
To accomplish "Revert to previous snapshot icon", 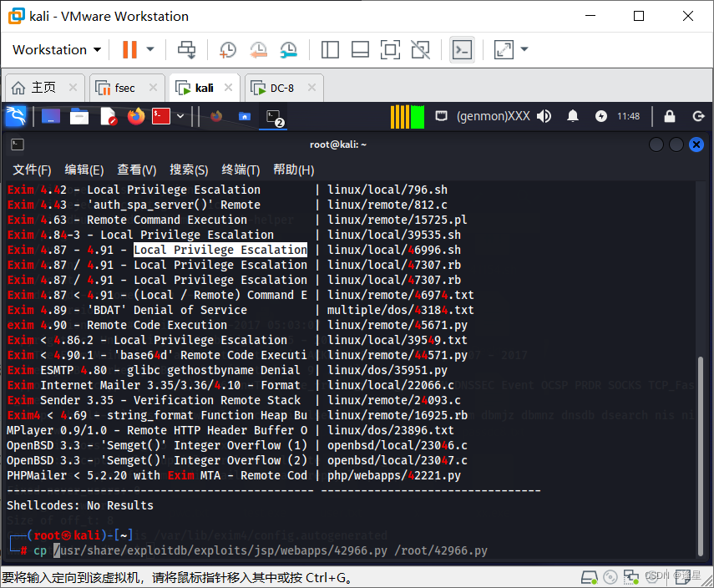I will tap(258, 49).
